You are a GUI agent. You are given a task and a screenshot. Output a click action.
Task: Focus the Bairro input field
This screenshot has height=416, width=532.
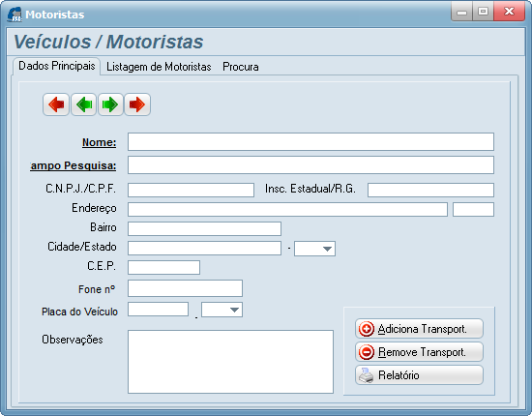coord(205,228)
